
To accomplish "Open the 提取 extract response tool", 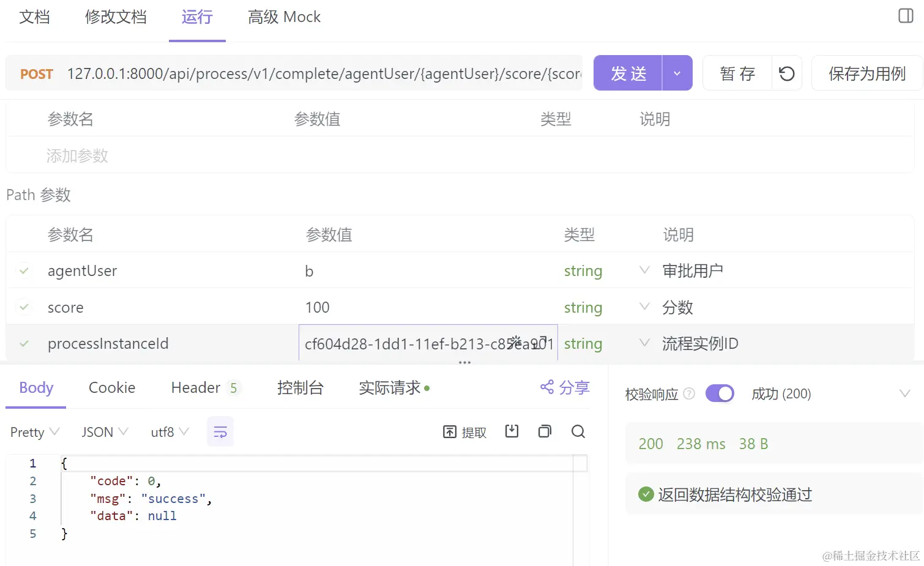I will [x=464, y=431].
